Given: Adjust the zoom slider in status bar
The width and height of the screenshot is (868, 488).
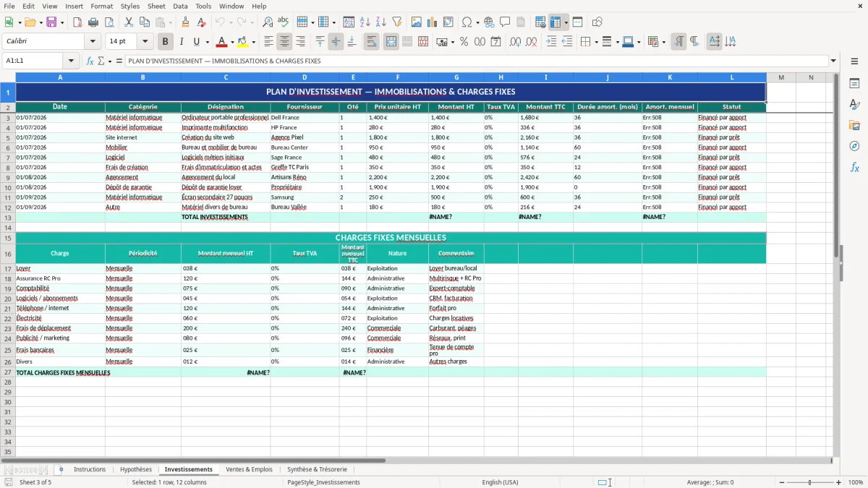Looking at the screenshot, I should pos(809,482).
